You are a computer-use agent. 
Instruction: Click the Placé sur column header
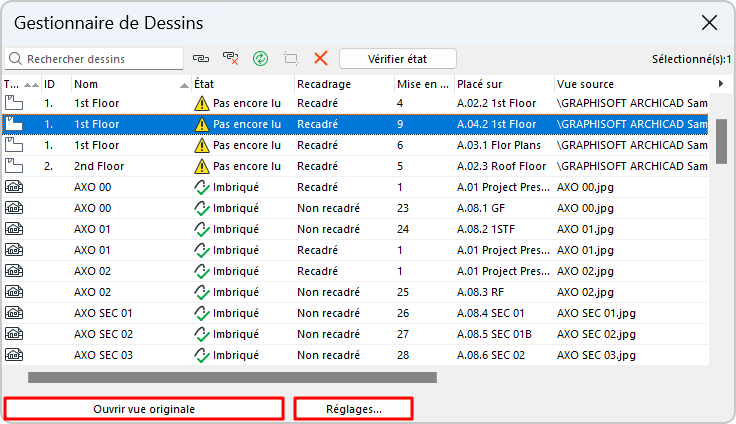tap(504, 84)
